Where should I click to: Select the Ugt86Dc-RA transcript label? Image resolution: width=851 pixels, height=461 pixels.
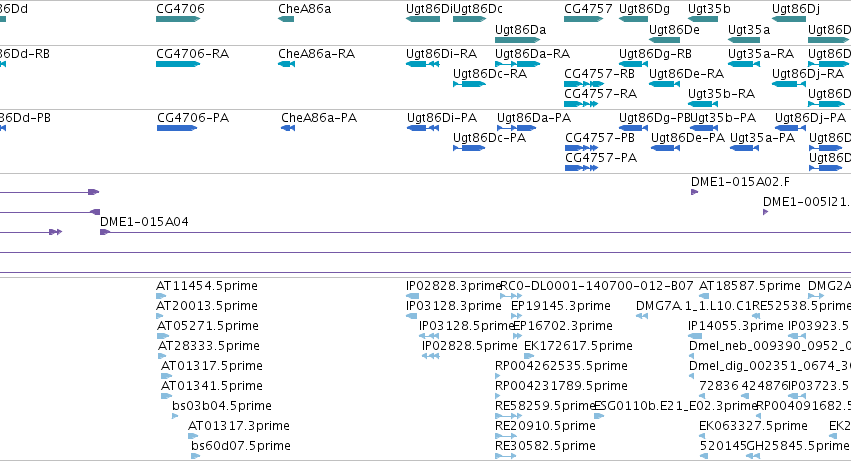click(490, 73)
